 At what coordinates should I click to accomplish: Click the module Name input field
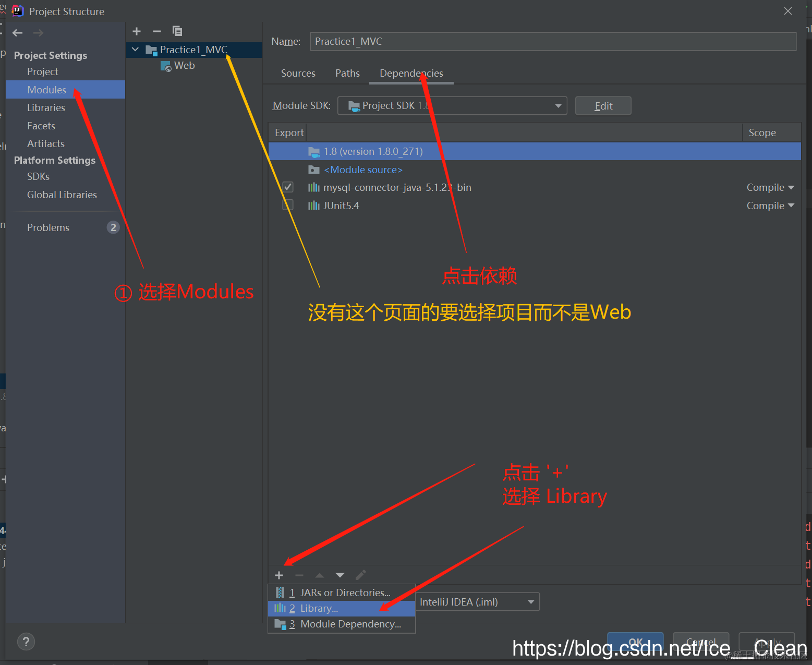[x=553, y=41]
